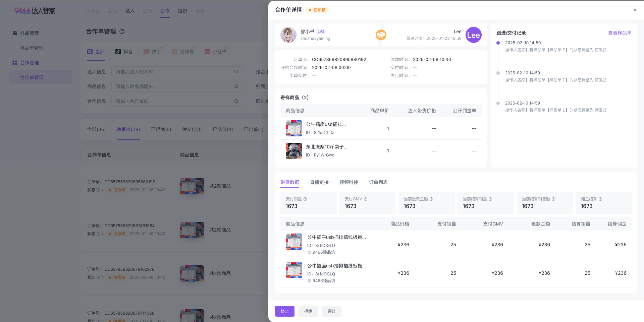Click the 快手 platform icon
This screenshot has height=322, width=644.
point(146,52)
